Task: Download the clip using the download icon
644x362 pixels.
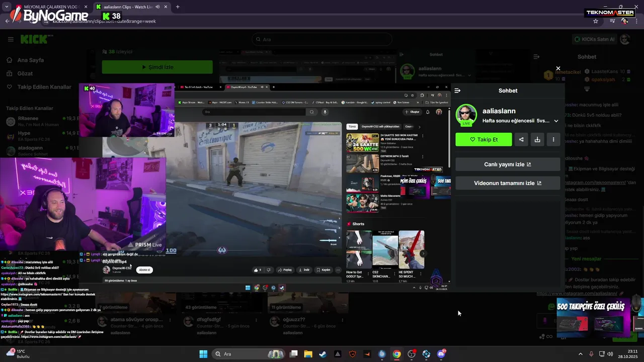Action: pos(537,139)
